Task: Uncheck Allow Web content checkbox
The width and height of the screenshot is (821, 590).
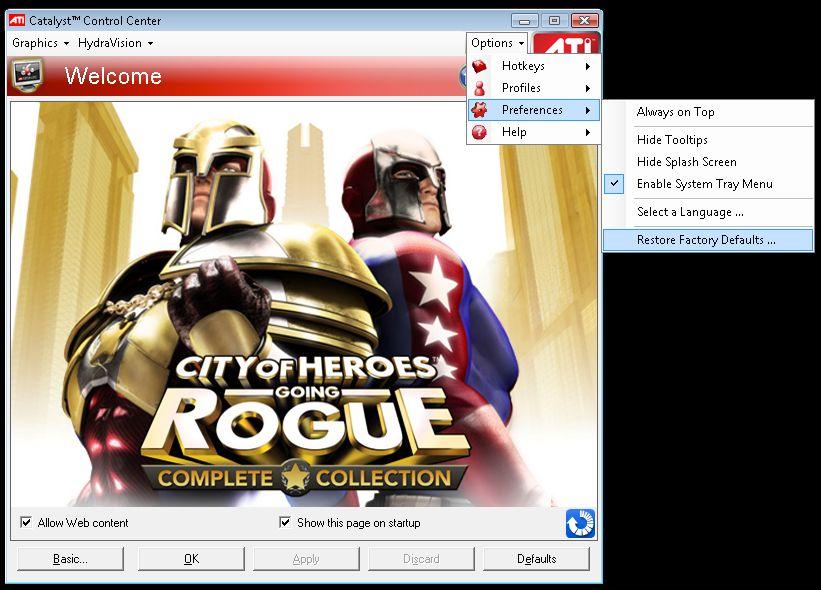Action: (x=26, y=523)
